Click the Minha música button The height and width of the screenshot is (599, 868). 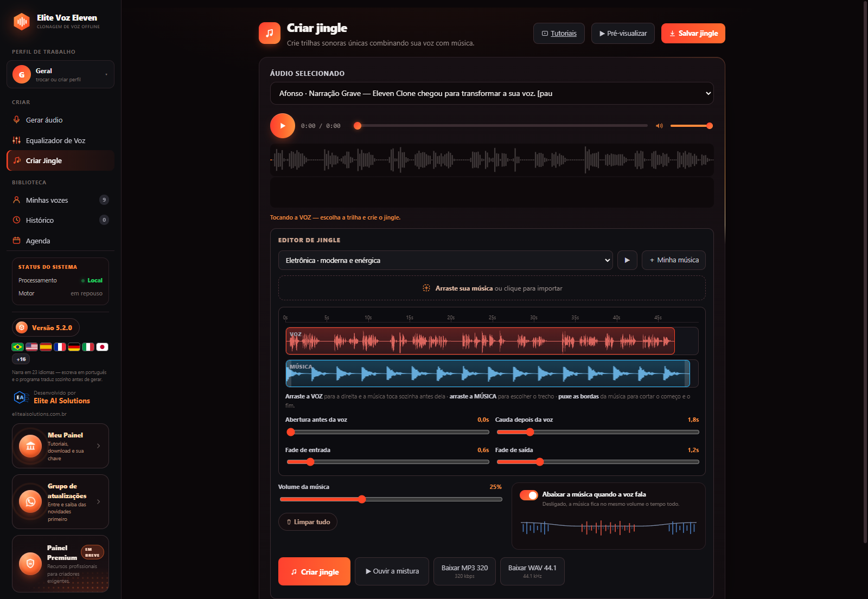pyautogui.click(x=673, y=260)
